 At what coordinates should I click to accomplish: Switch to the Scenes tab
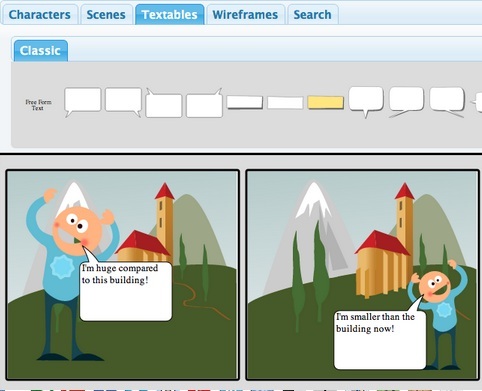coord(106,15)
